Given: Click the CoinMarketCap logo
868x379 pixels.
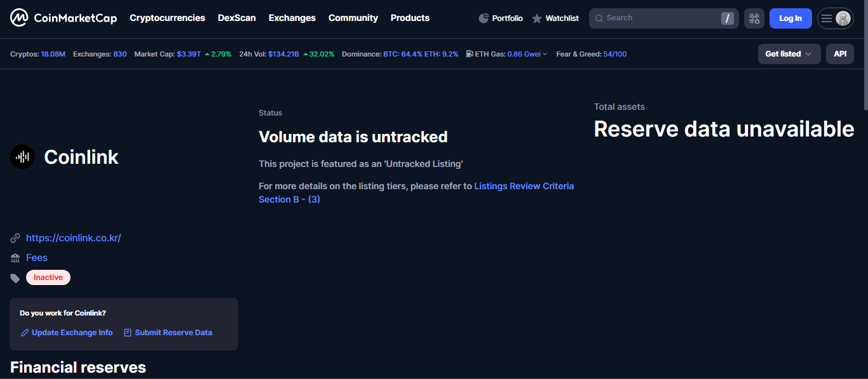Looking at the screenshot, I should click(x=64, y=18).
